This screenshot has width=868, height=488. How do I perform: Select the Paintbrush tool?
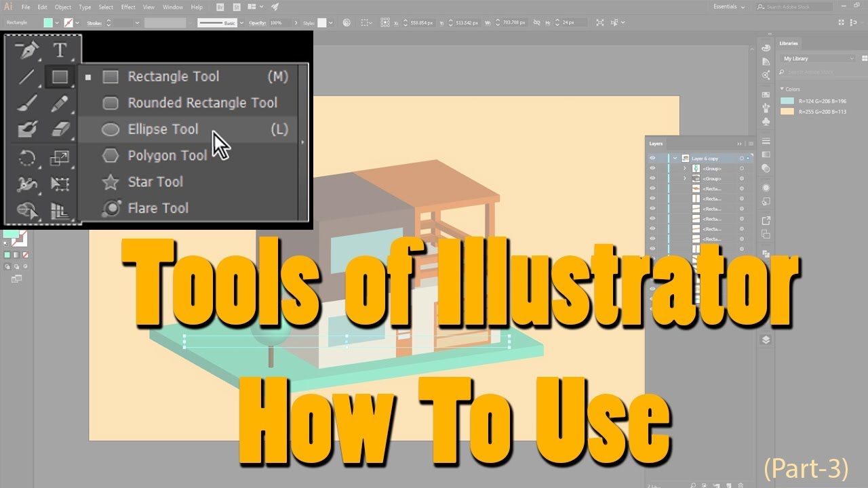[26, 103]
